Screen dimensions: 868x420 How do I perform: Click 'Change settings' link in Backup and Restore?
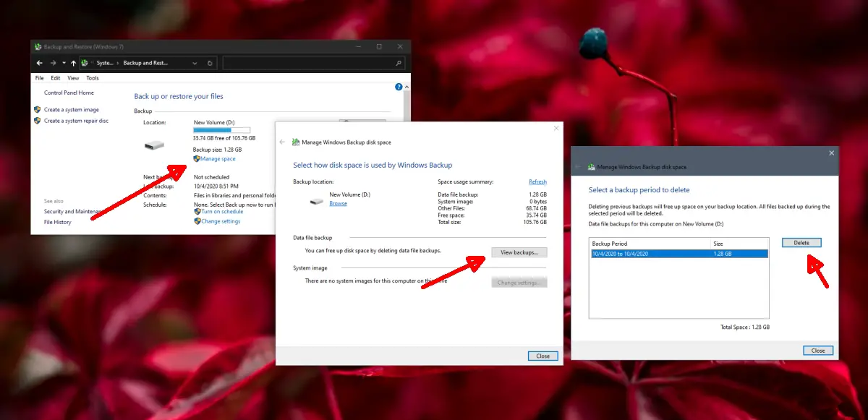221,221
